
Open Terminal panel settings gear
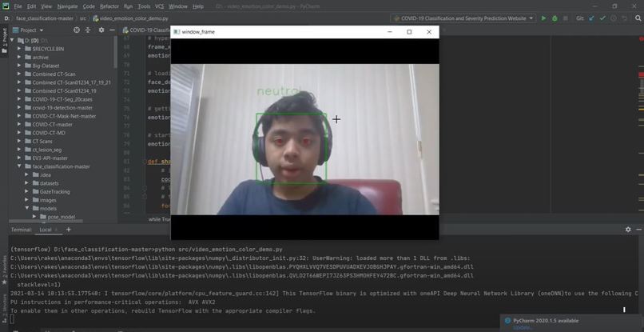coord(628,230)
